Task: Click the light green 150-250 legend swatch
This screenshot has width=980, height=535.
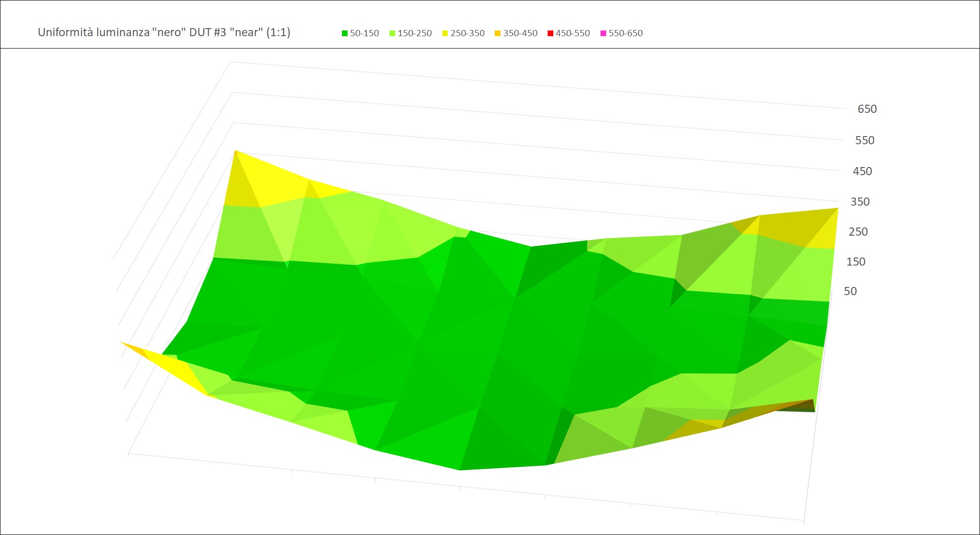Action: pyautogui.click(x=392, y=33)
